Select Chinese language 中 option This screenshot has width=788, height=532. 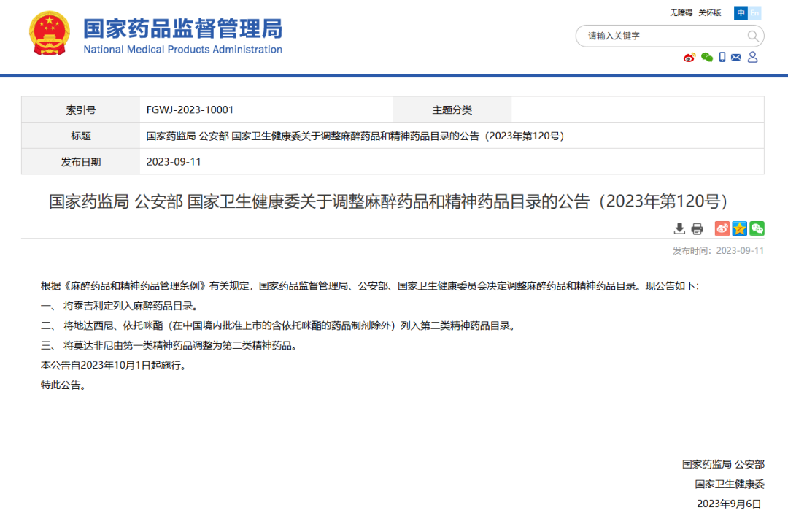[x=741, y=12]
